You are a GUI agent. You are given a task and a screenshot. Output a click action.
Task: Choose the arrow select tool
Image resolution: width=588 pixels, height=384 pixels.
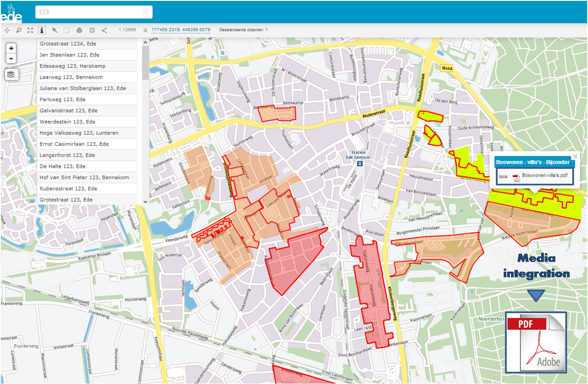[55, 30]
